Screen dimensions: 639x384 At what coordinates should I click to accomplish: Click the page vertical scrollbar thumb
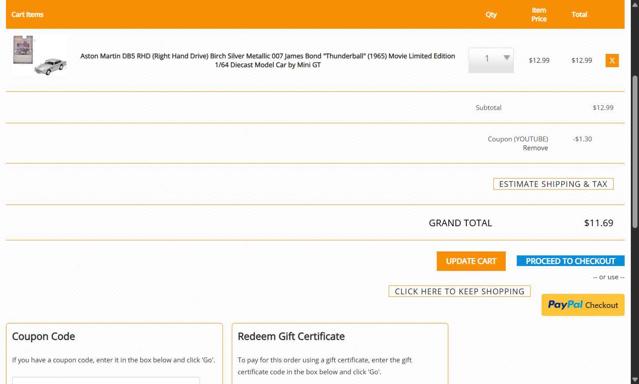coord(635,152)
